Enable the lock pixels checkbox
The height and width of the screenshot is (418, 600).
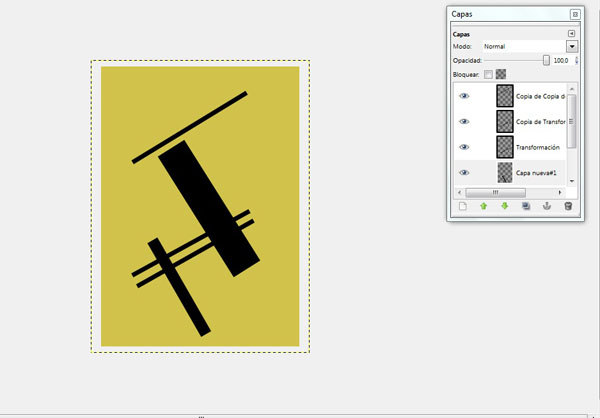(488, 74)
